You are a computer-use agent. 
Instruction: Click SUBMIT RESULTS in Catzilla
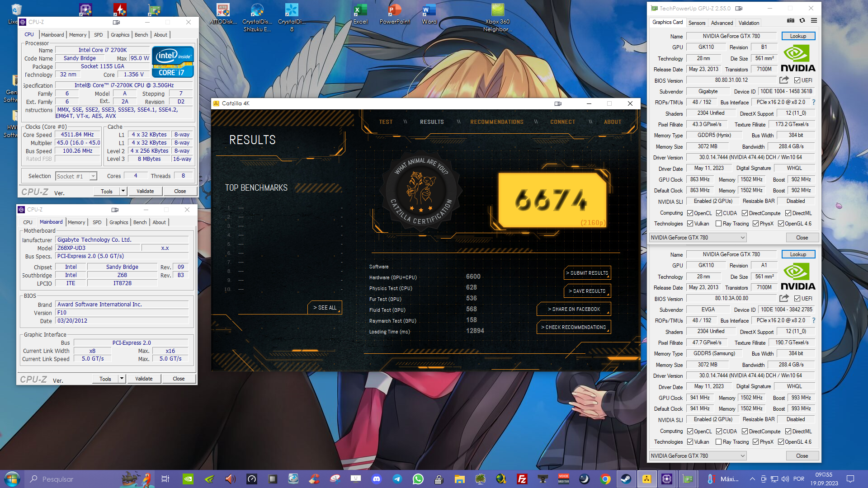click(587, 273)
